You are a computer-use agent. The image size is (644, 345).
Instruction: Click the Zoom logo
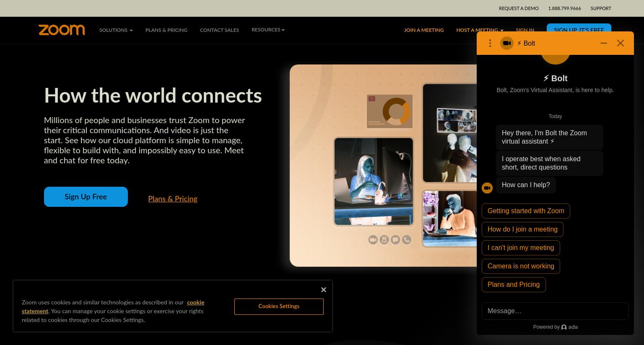[x=62, y=30]
